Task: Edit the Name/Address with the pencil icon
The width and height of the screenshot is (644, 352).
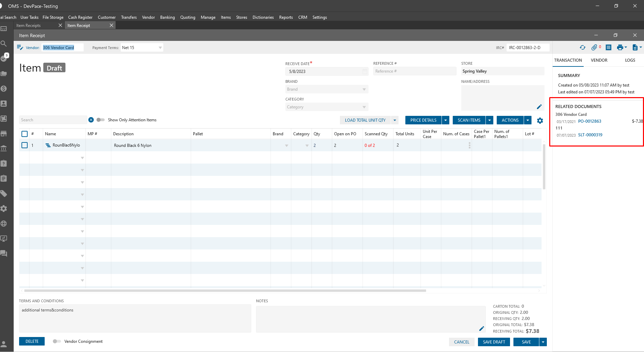Action: (x=539, y=107)
